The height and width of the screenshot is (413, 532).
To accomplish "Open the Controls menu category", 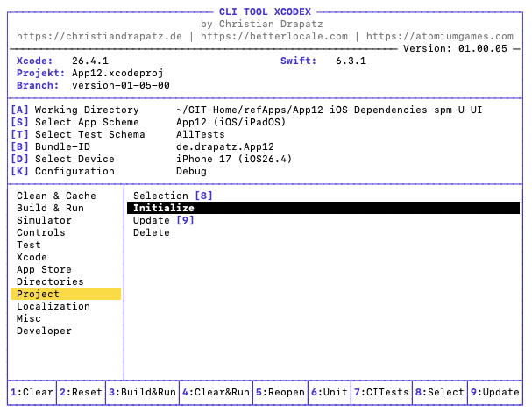I will (41, 232).
